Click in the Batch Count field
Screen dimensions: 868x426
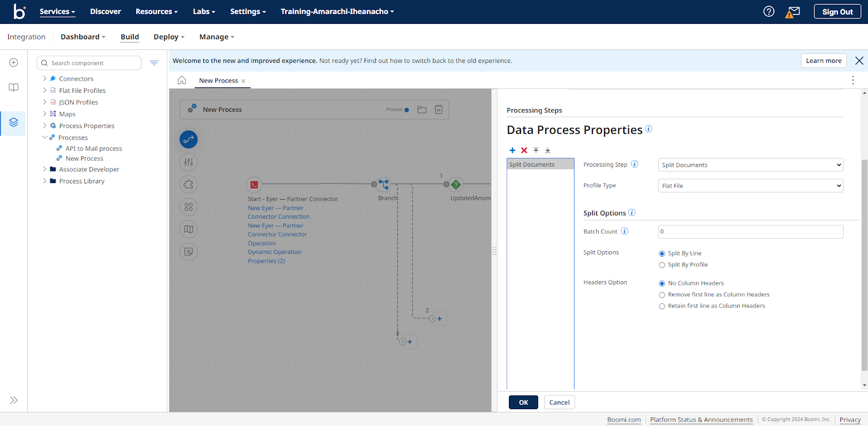click(751, 232)
